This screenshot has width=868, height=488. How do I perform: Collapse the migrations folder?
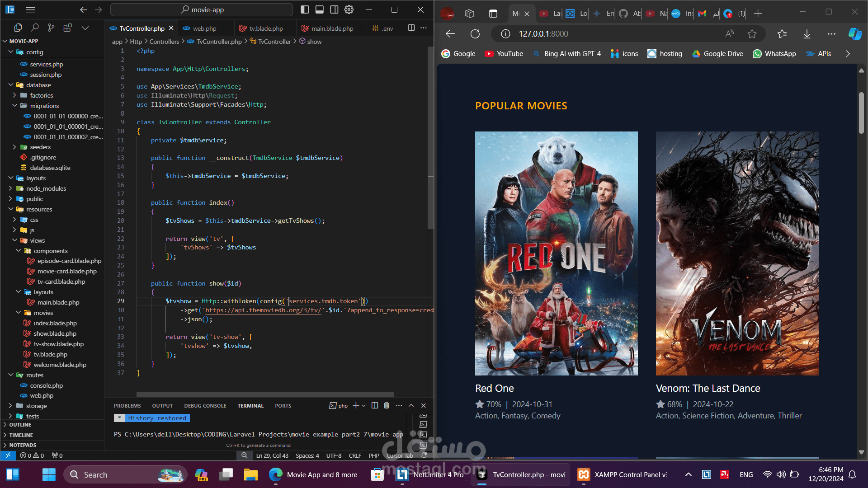point(44,106)
